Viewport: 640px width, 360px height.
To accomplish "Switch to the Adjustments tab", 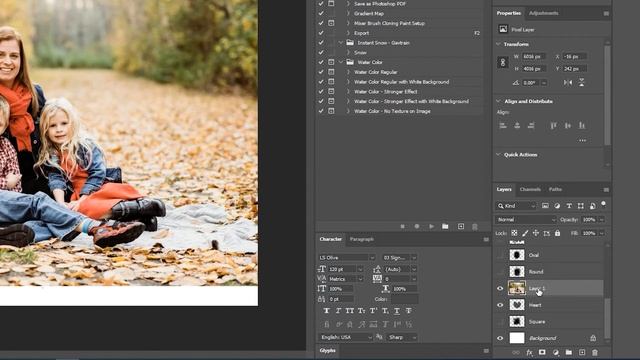I will 543,13.
